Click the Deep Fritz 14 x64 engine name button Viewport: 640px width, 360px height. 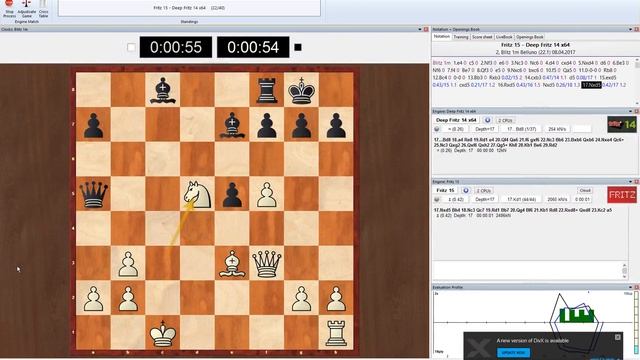pos(456,120)
